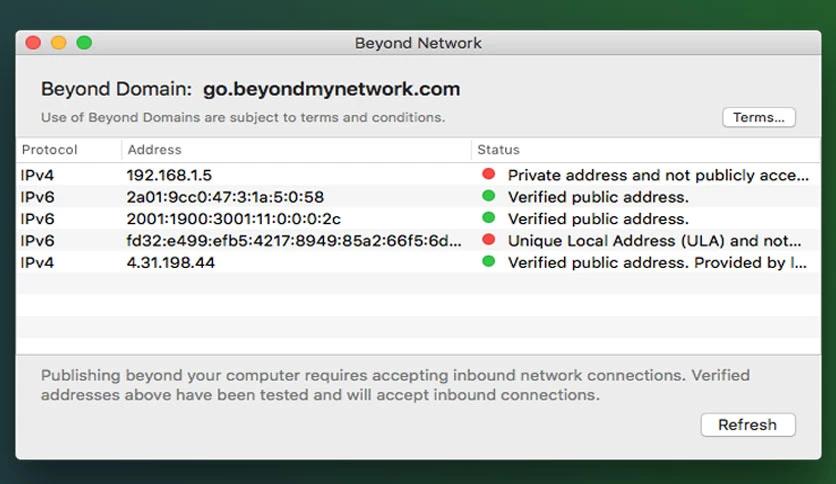Screen dimensions: 836x484
Task: Click red status dot for fd32:e499 ULA address
Action: click(x=488, y=239)
